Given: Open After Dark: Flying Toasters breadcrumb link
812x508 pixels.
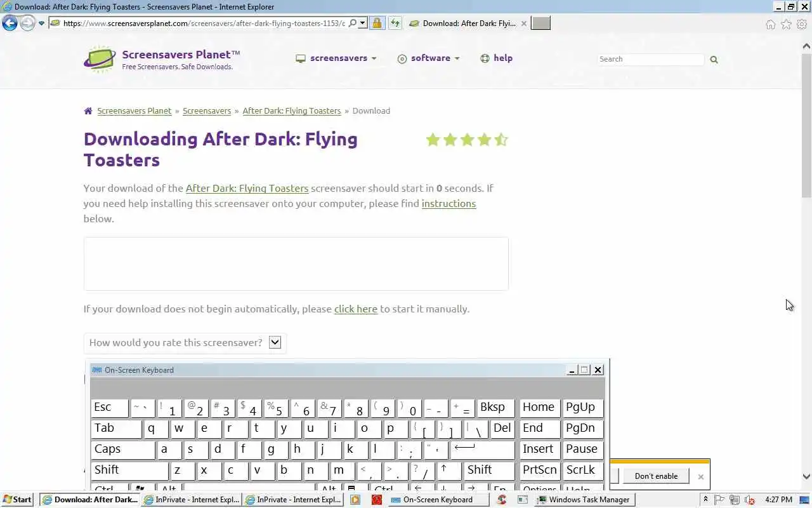Looking at the screenshot, I should pos(292,110).
